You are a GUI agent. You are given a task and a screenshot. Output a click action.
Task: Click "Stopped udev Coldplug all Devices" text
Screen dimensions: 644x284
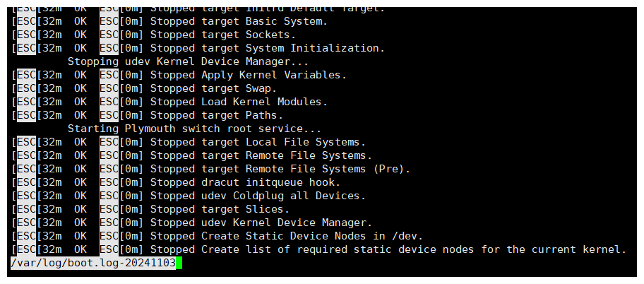(258, 196)
